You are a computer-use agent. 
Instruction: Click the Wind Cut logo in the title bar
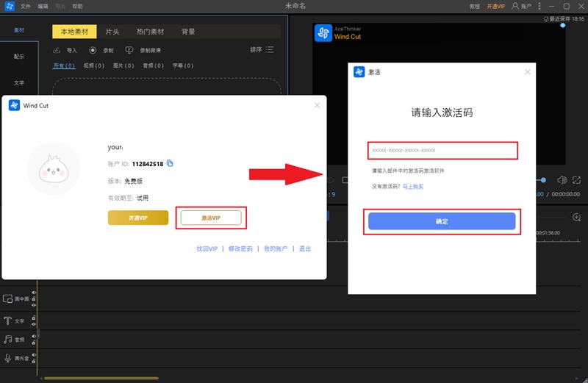coord(10,6)
